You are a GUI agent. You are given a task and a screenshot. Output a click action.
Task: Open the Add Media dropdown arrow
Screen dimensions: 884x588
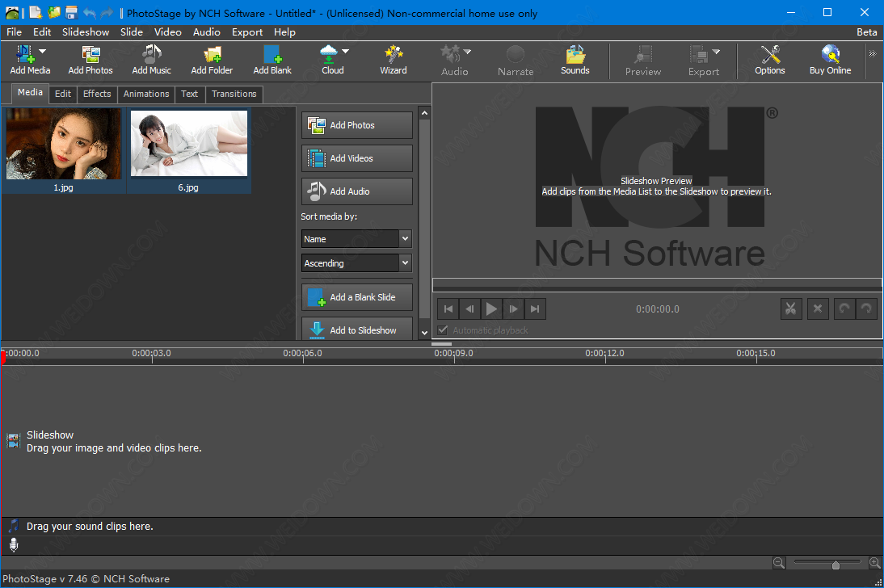pyautogui.click(x=42, y=52)
